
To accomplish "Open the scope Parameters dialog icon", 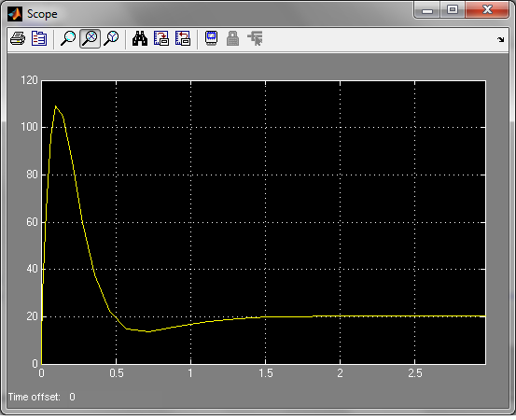I will click(x=39, y=38).
